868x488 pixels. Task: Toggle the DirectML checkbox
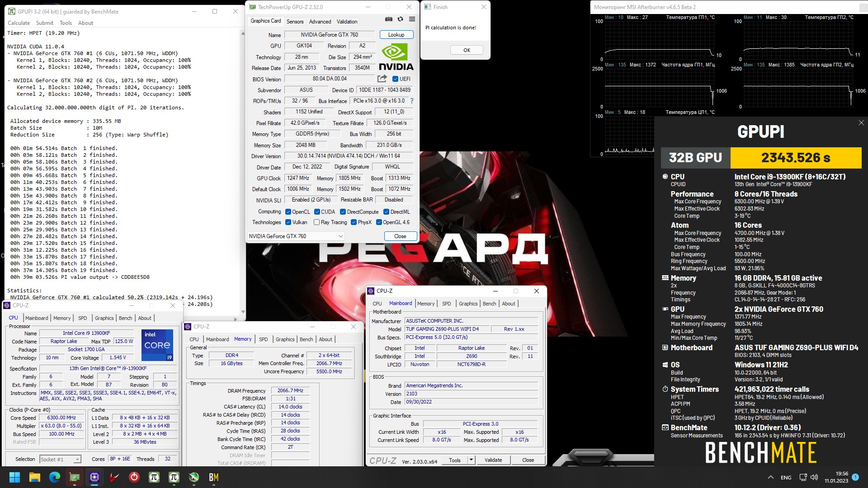(x=386, y=212)
